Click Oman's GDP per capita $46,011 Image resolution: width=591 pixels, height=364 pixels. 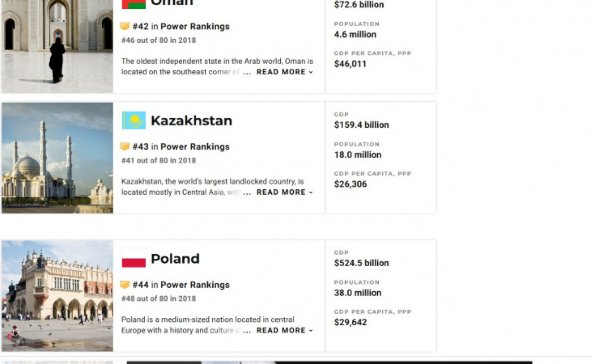coord(350,64)
